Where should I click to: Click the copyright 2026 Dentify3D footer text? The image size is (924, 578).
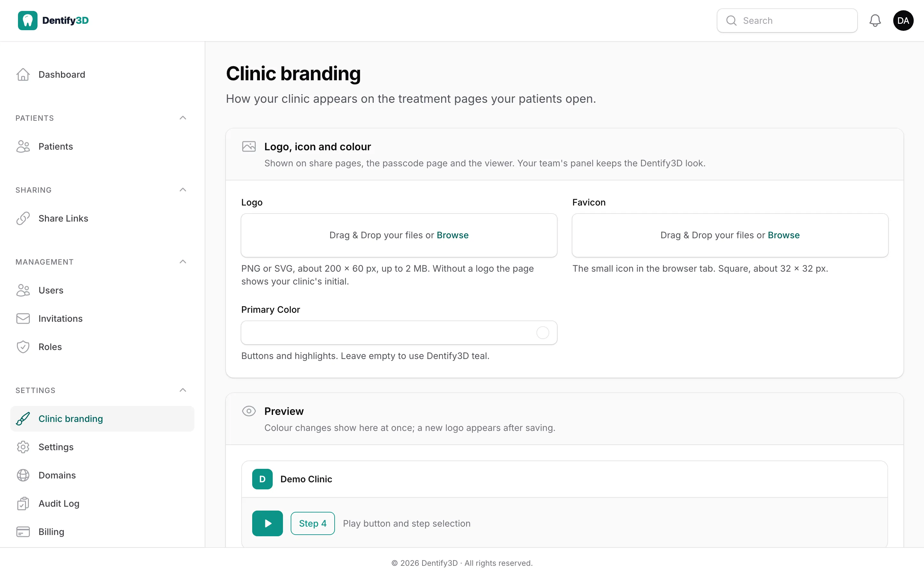(462, 563)
